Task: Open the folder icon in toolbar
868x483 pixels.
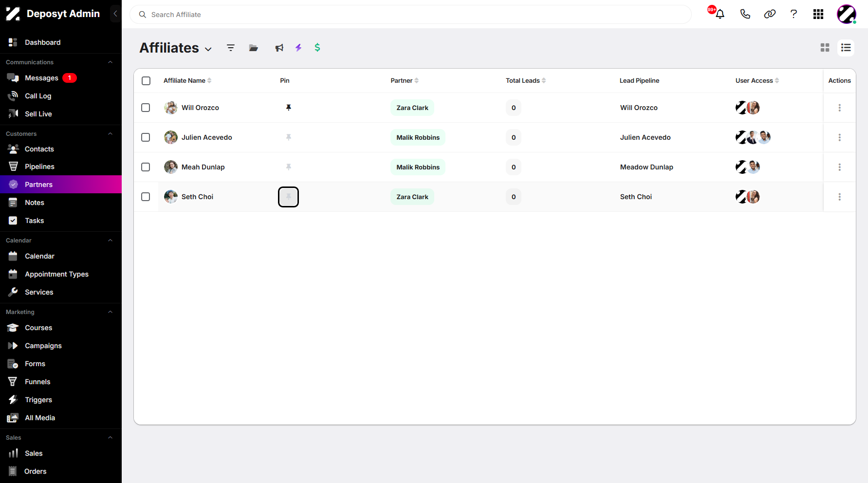Action: tap(254, 48)
